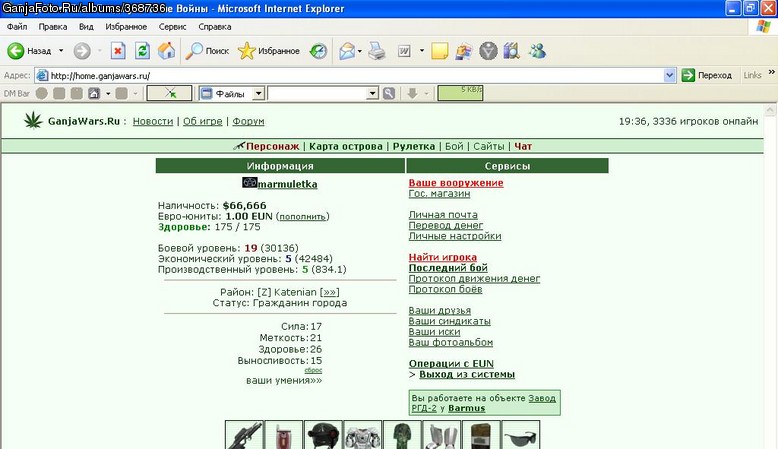Open the Mail button dropdown arrow

coord(360,51)
